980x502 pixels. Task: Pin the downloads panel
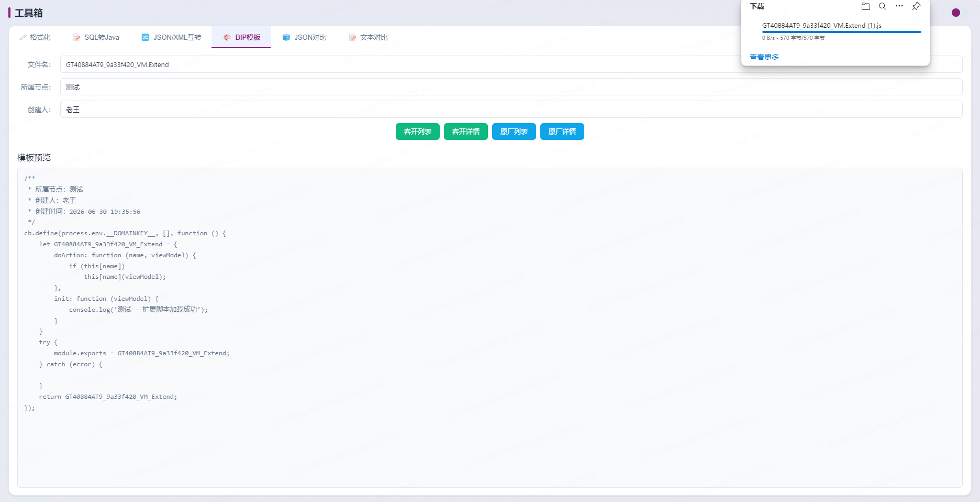pyautogui.click(x=916, y=6)
